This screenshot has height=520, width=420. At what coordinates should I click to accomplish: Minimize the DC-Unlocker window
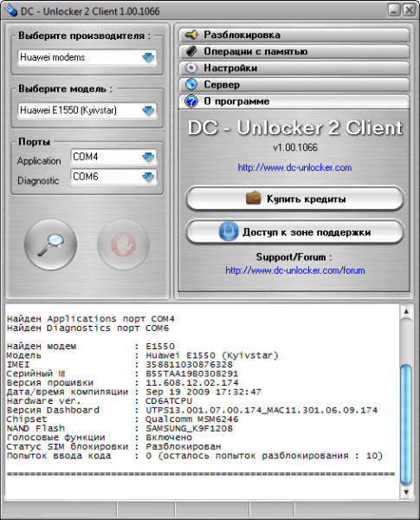tap(394, 10)
